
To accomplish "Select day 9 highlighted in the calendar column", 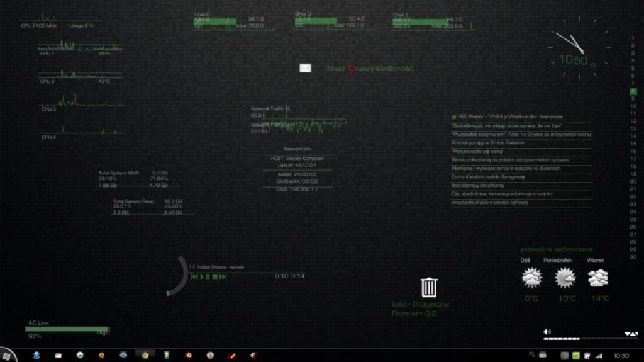I will click(x=632, y=91).
